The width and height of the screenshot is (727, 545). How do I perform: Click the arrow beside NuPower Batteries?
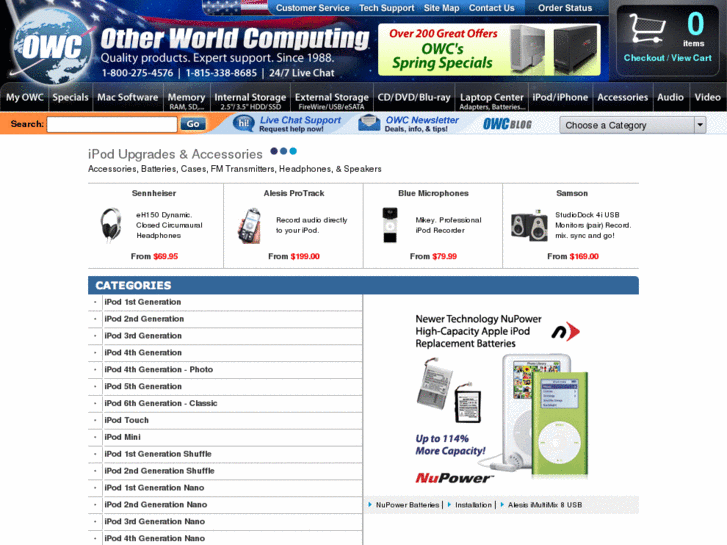370,505
